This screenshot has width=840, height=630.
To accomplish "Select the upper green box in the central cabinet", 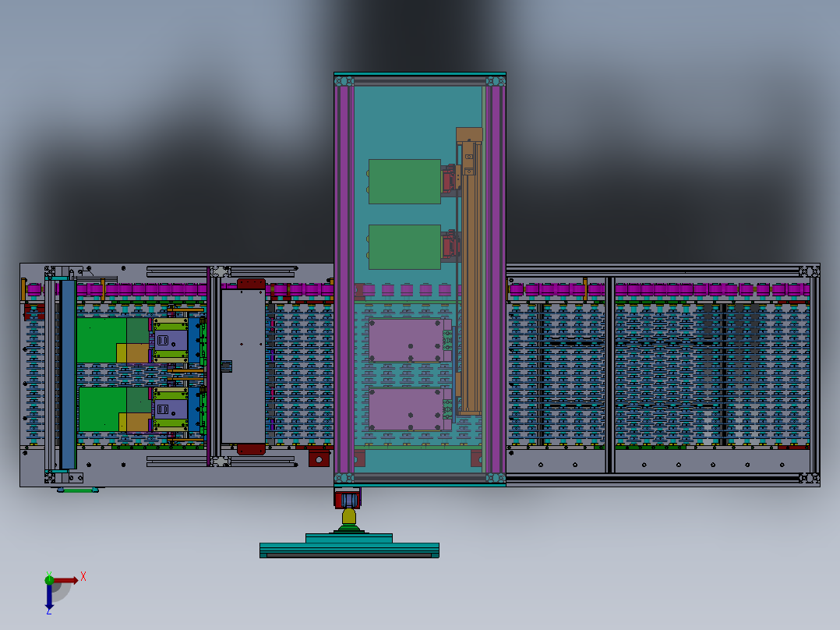I will click(x=404, y=181).
